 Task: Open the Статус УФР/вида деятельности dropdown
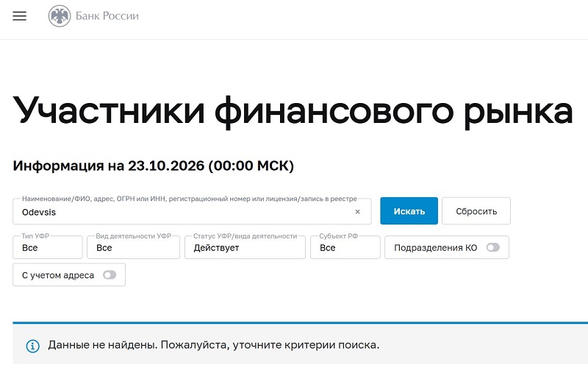pyautogui.click(x=245, y=247)
